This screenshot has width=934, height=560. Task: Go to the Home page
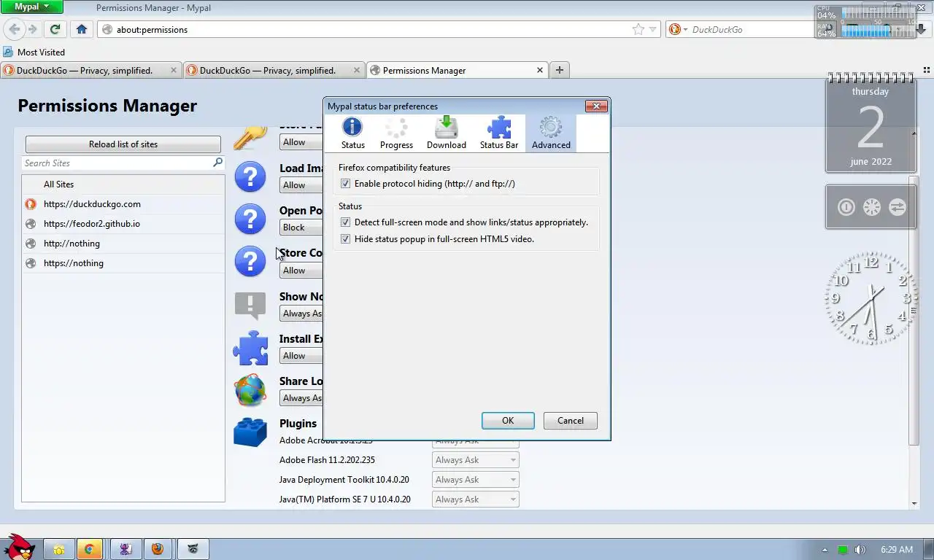pyautogui.click(x=82, y=29)
